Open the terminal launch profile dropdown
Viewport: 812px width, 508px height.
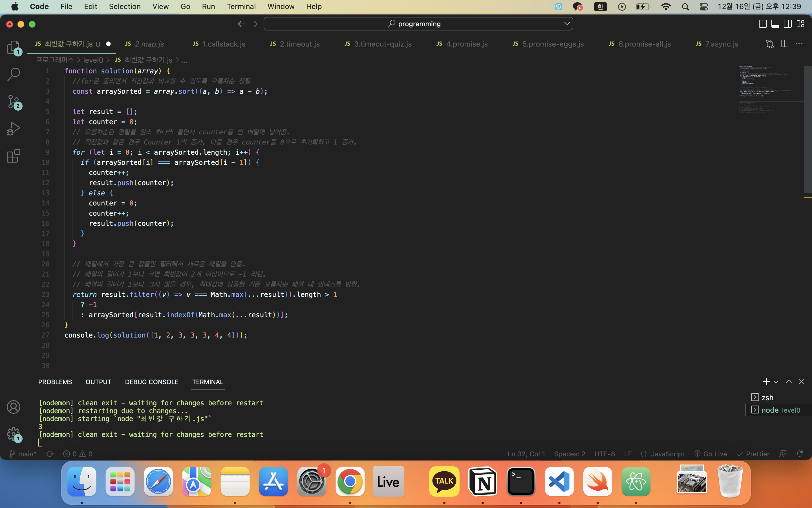click(x=776, y=382)
